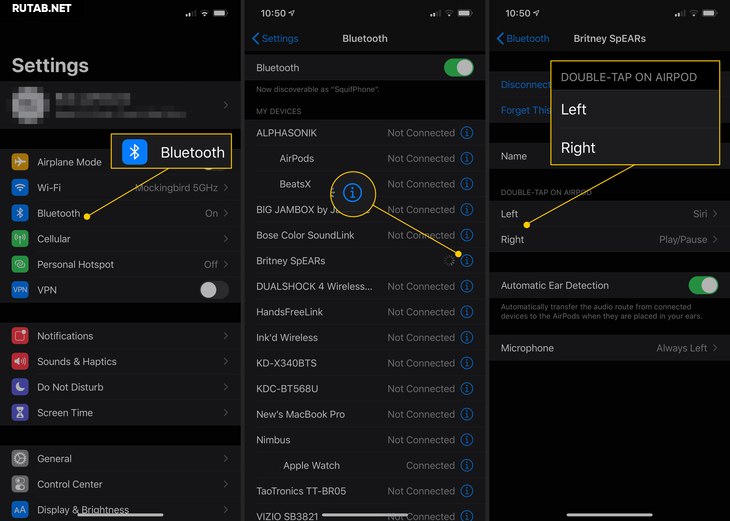Screen dimensions: 730x521
Task: Open info icon for BIG JAMBOX
Action: coord(466,210)
